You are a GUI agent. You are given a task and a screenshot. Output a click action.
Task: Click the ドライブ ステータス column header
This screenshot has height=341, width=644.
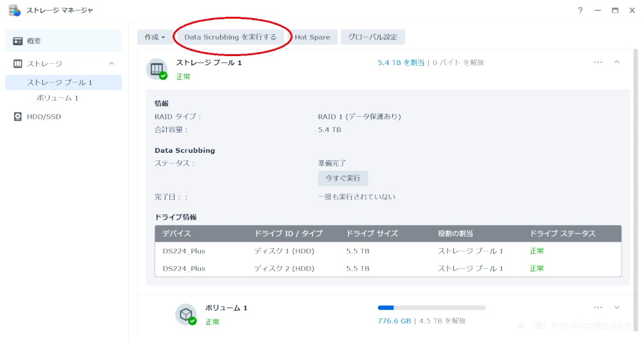(562, 233)
